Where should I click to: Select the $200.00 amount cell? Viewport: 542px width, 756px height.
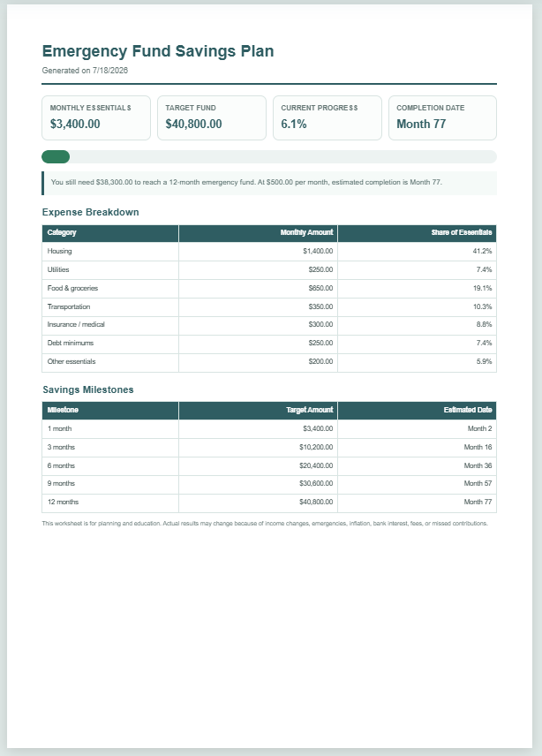259,362
